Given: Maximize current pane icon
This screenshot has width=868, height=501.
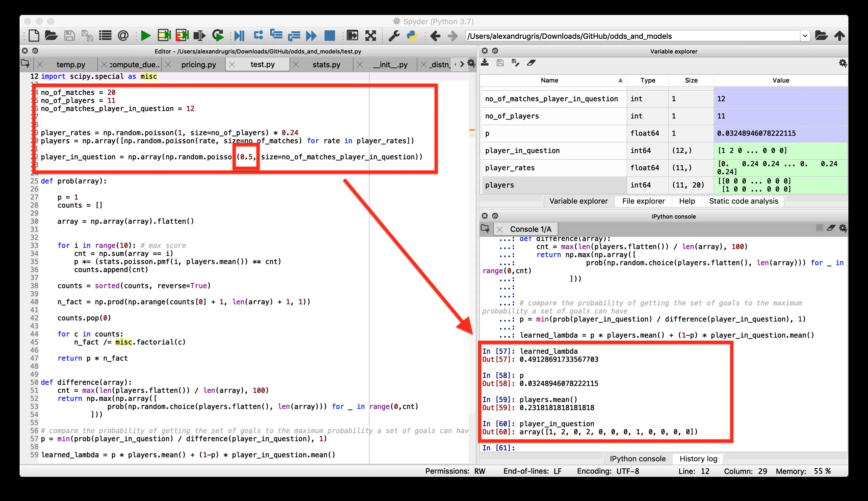Looking at the screenshot, I should (x=352, y=35).
